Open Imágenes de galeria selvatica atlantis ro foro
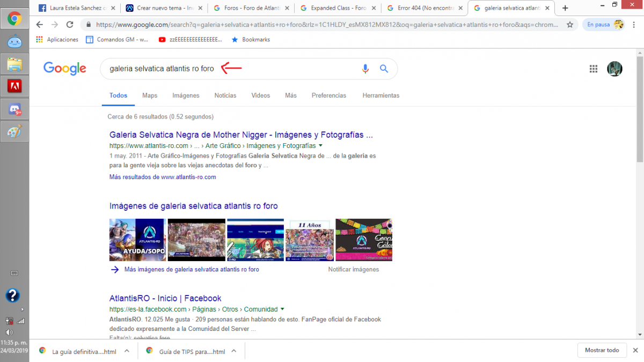644x362 pixels. point(194,206)
